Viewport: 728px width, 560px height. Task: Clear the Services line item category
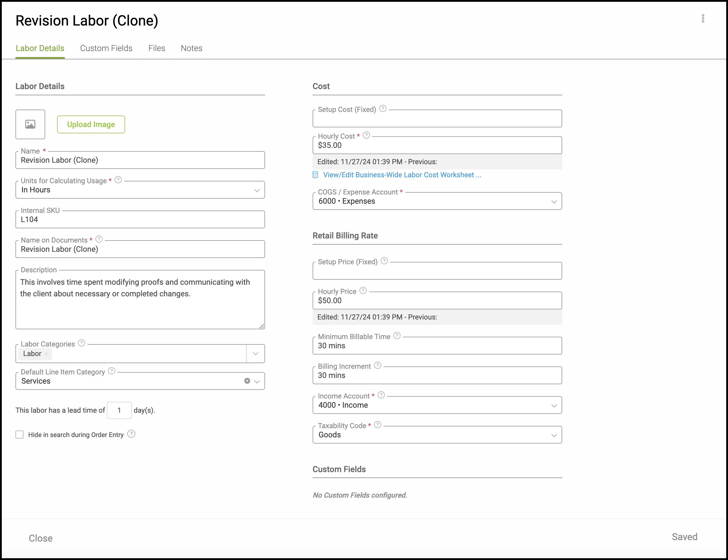click(x=247, y=381)
